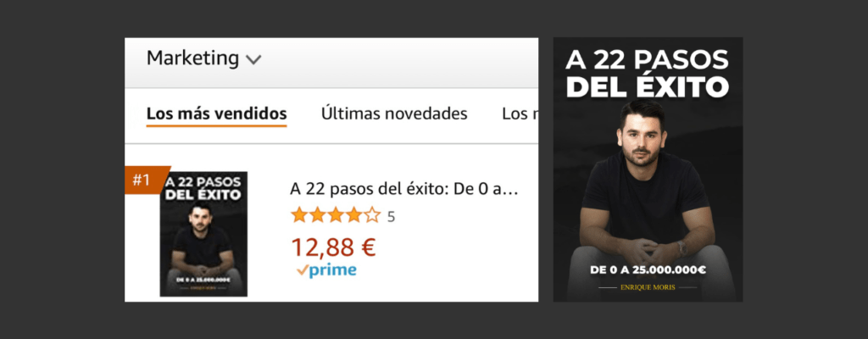This screenshot has width=868, height=339.
Task: Click the fourth rating star
Action: click(353, 215)
